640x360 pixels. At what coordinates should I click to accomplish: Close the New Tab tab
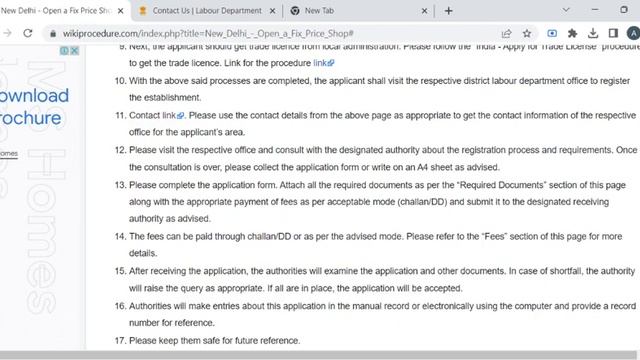click(424, 11)
